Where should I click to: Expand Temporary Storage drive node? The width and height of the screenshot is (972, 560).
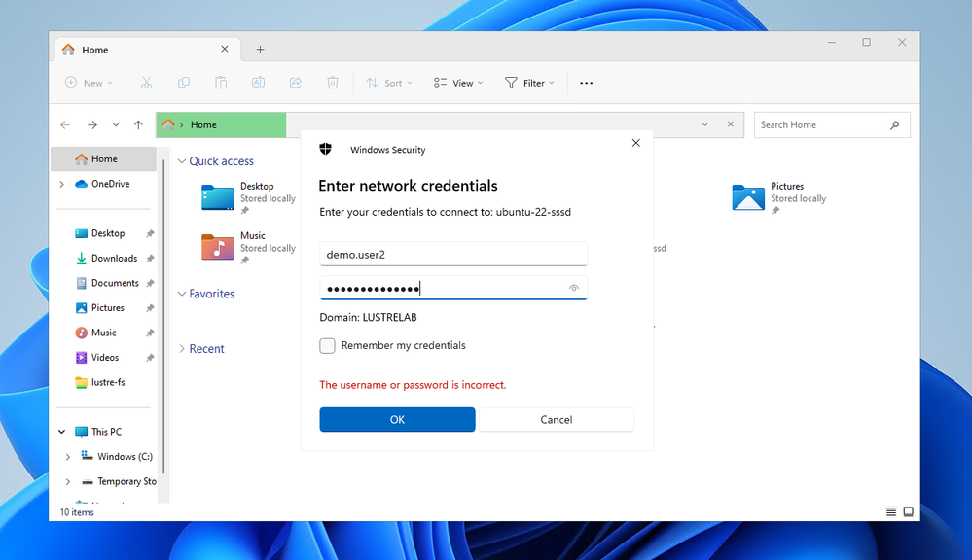[x=67, y=481]
